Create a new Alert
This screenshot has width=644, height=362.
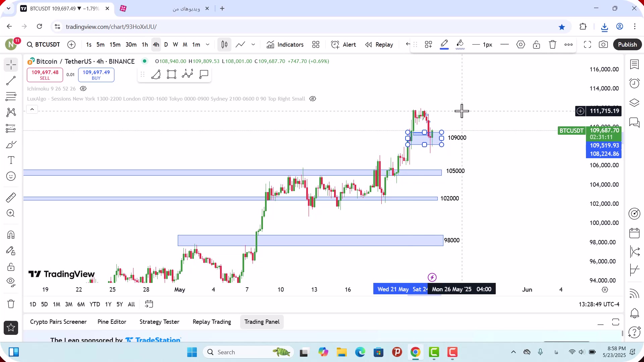[x=343, y=45]
